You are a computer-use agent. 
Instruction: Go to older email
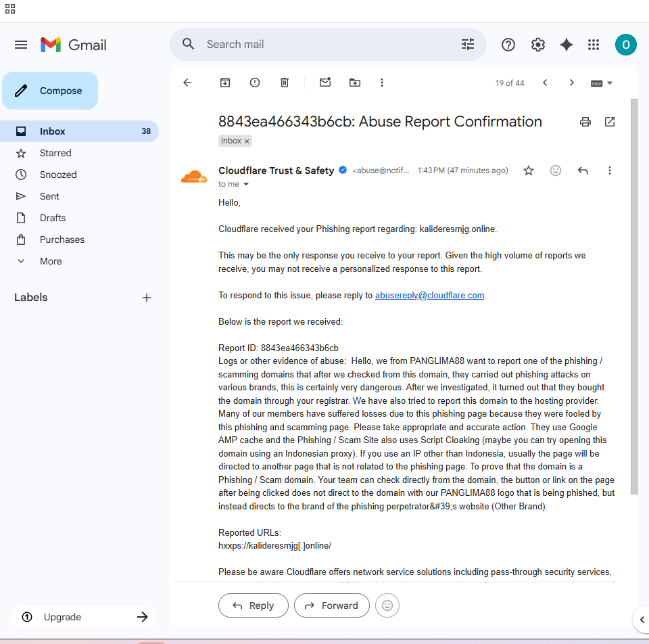[x=572, y=83]
